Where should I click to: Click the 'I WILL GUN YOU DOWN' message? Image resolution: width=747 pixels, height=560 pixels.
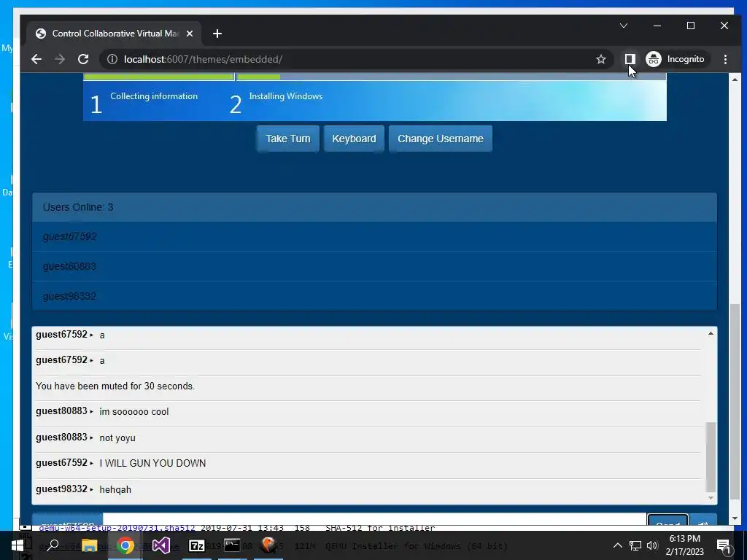pyautogui.click(x=152, y=463)
